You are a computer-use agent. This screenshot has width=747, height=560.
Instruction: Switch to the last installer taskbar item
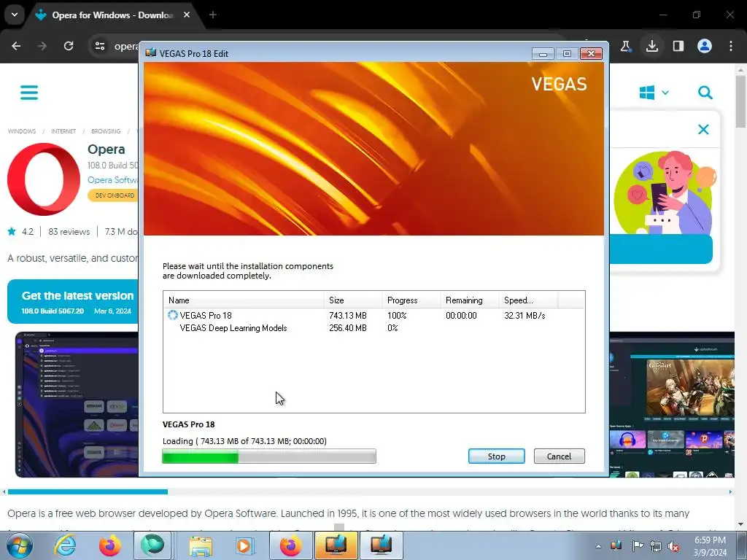point(381,545)
